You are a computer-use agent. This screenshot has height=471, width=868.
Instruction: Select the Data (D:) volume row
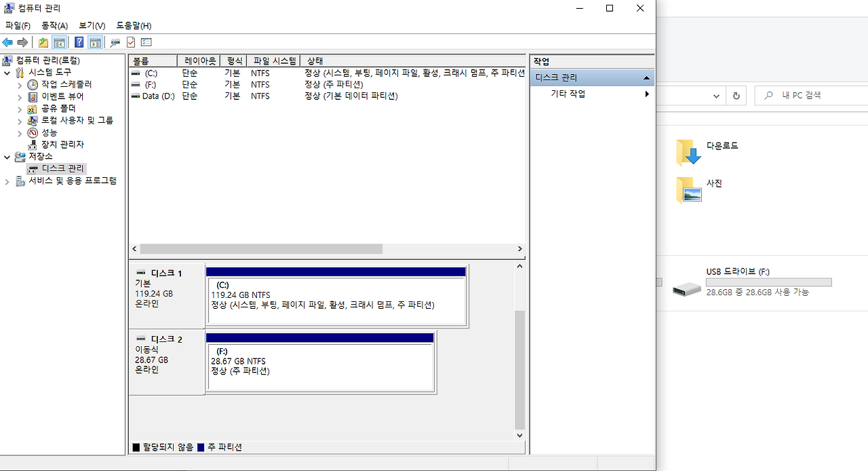click(328, 96)
